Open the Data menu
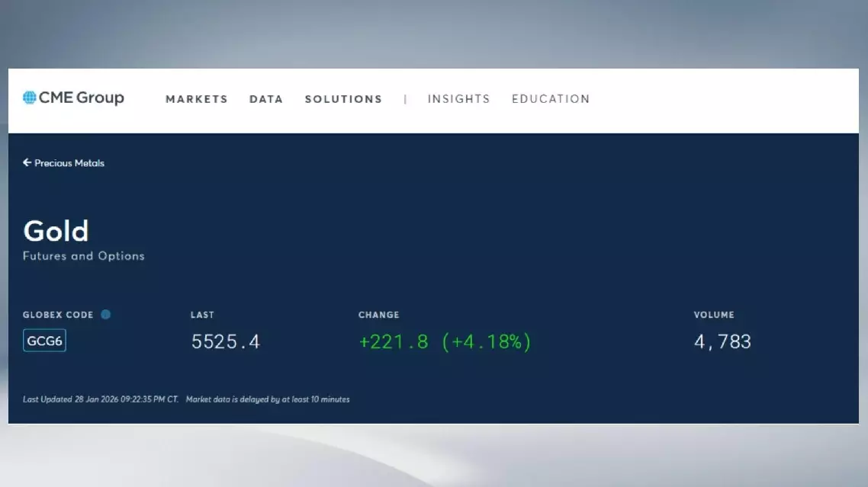 point(266,99)
